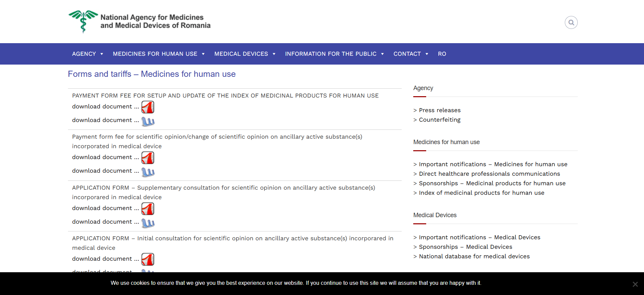Image resolution: width=644 pixels, height=295 pixels.
Task: Download PDF for Initial consultation application form
Action: 148,259
